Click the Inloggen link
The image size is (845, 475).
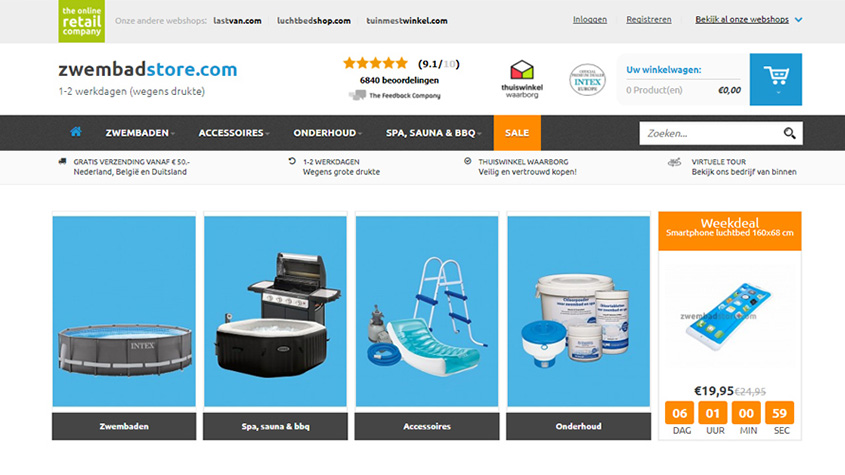(x=590, y=19)
